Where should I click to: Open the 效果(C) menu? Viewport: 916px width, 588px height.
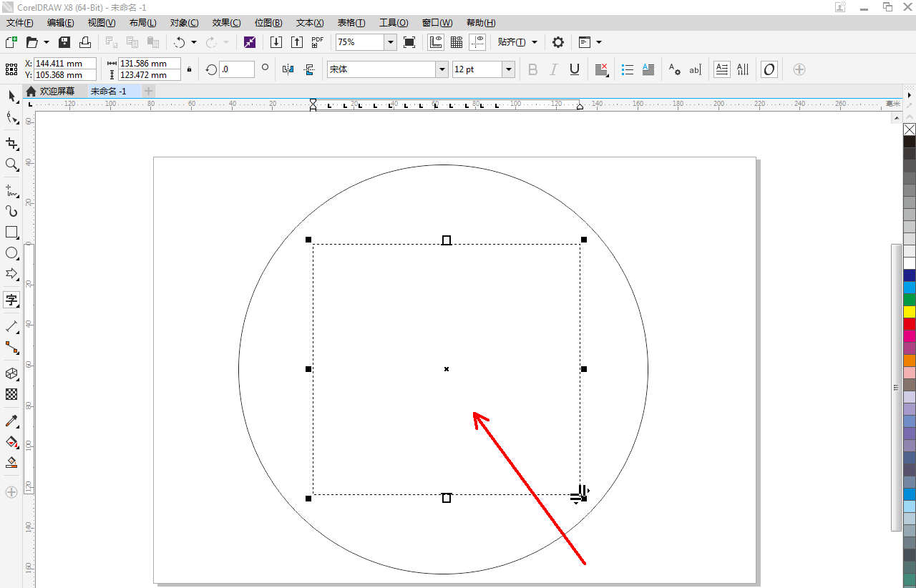[x=226, y=23]
